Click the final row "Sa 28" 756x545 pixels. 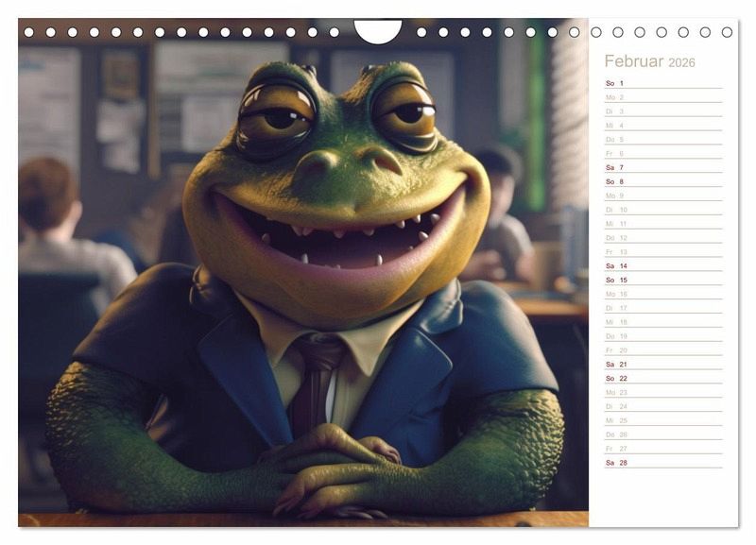[x=661, y=463]
